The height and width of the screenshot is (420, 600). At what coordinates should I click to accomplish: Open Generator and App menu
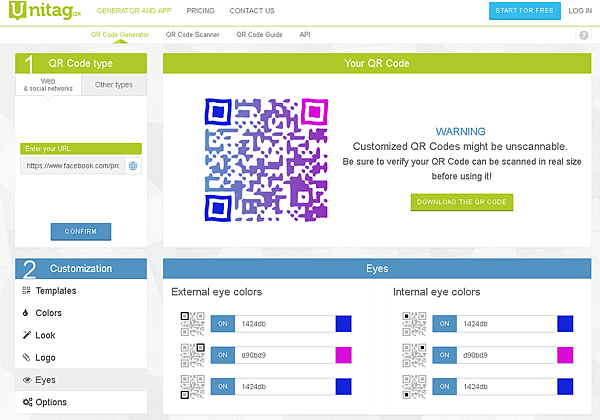coord(134,11)
